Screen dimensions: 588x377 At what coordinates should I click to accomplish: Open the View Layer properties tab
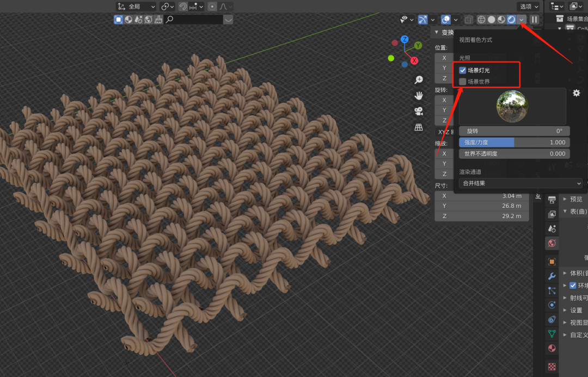click(552, 214)
